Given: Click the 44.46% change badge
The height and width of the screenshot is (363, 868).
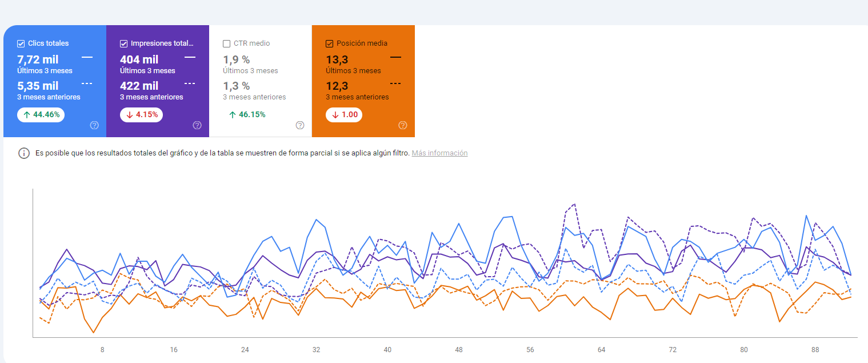Looking at the screenshot, I should 41,114.
